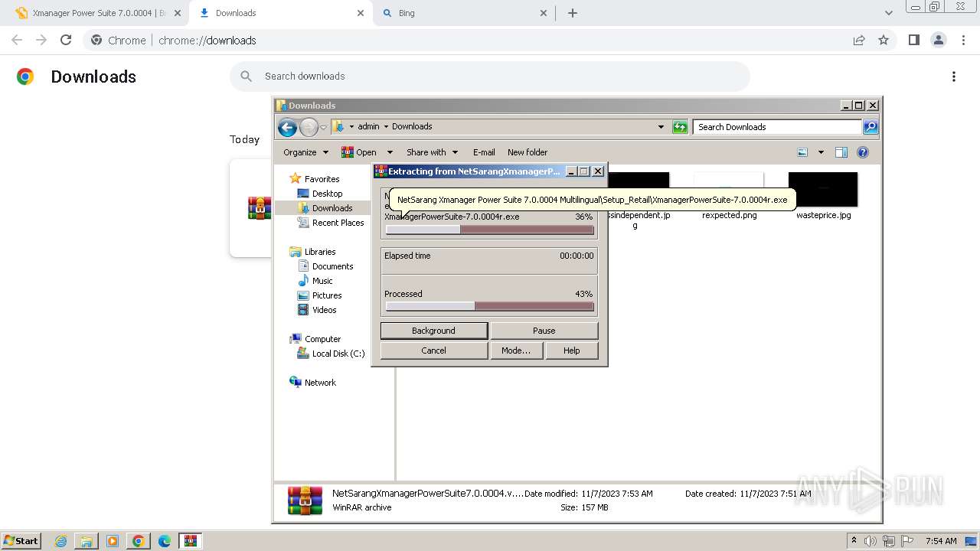980x551 pixels.
Task: Expand the view options dropdown arrow
Action: coord(821,152)
